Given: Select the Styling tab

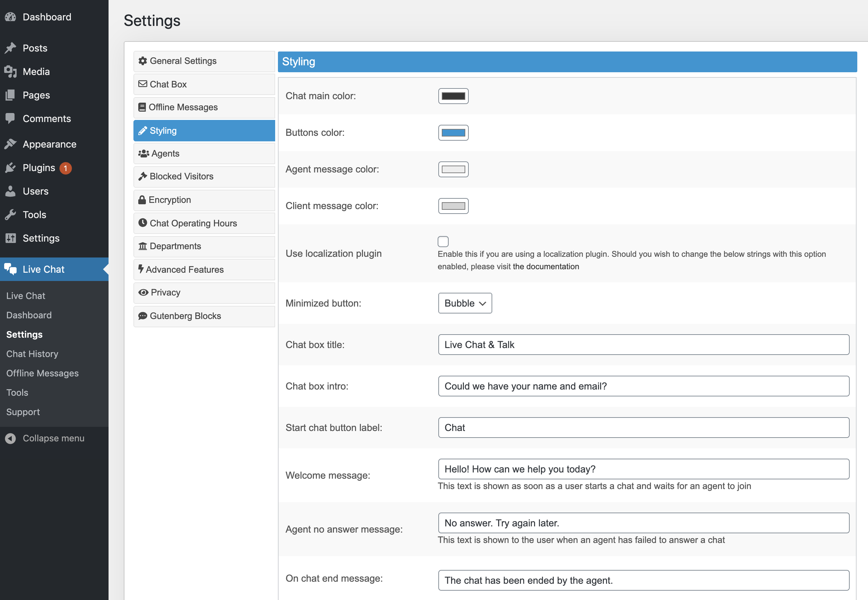Looking at the screenshot, I should click(203, 130).
